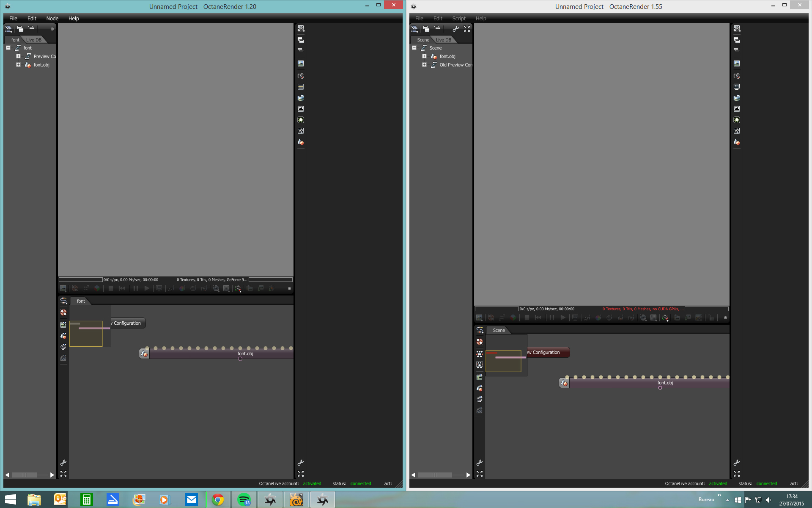Toggle the mesh visibility eye icon in 1.55 graph sidebar

pyautogui.click(x=480, y=388)
